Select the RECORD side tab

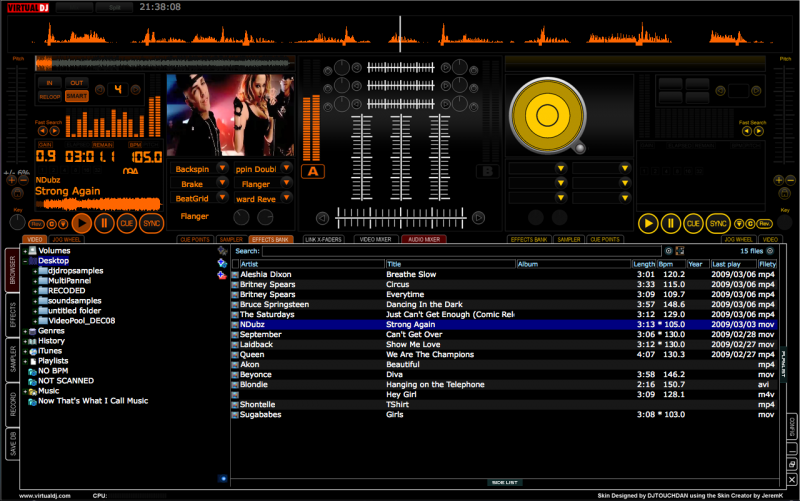pos(13,405)
